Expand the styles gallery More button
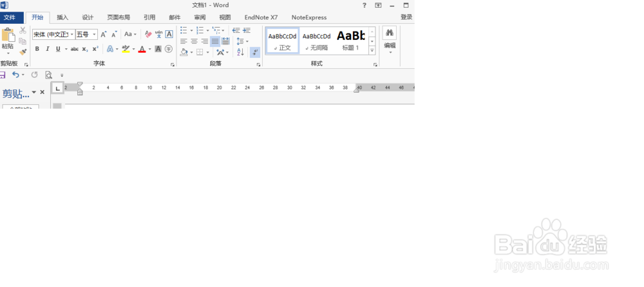This screenshot has width=644, height=287. [x=372, y=50]
